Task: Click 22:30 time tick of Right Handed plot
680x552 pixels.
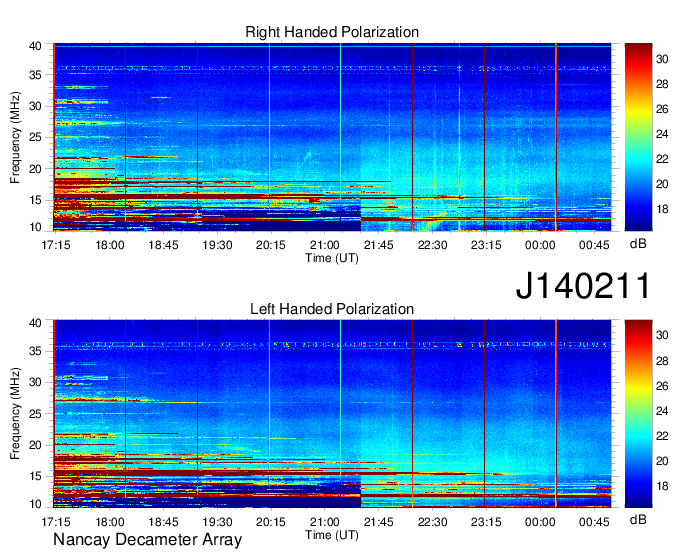Action: pos(432,245)
